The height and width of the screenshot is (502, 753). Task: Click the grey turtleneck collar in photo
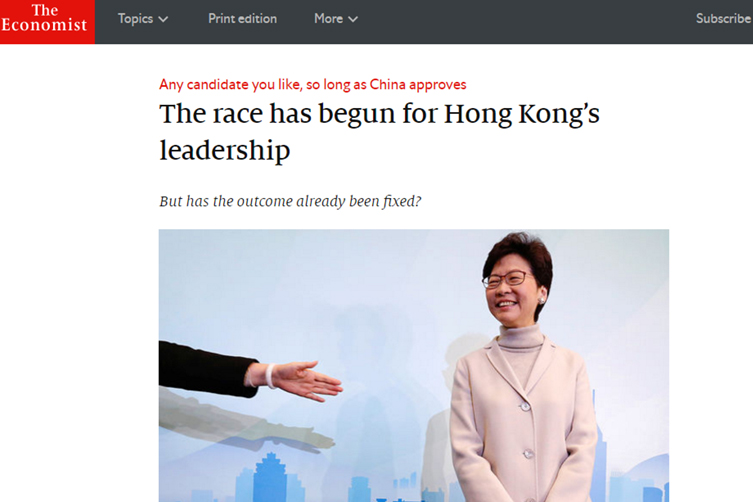pyautogui.click(x=521, y=336)
